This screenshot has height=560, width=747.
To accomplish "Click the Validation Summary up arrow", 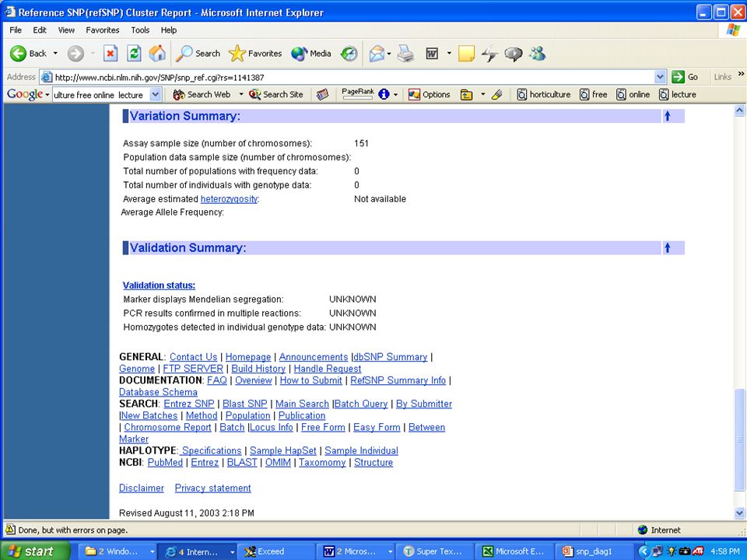I will tap(668, 247).
